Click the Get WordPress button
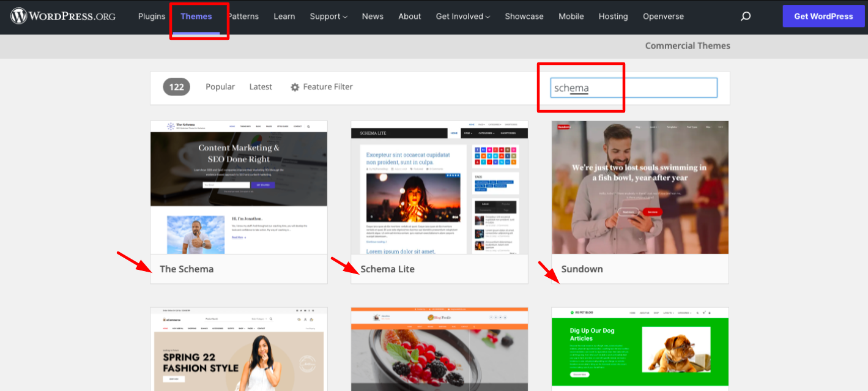 [823, 16]
